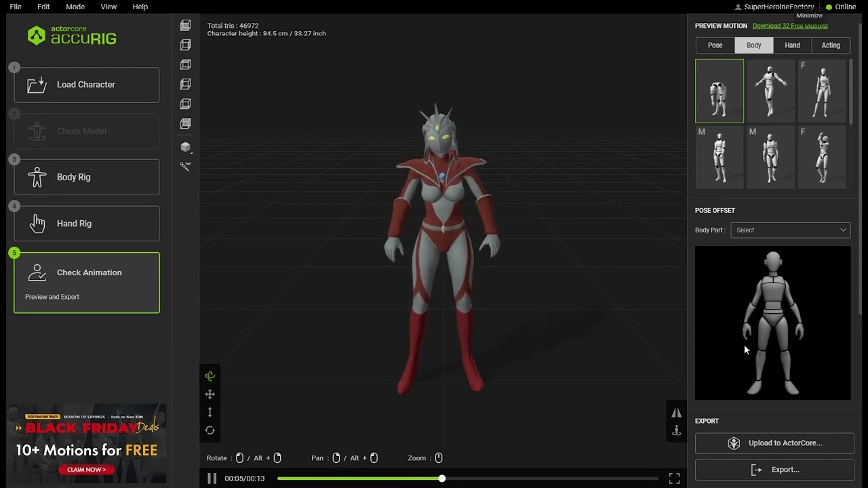Switch to the Pose motion tab
This screenshot has height=488, width=868.
715,45
